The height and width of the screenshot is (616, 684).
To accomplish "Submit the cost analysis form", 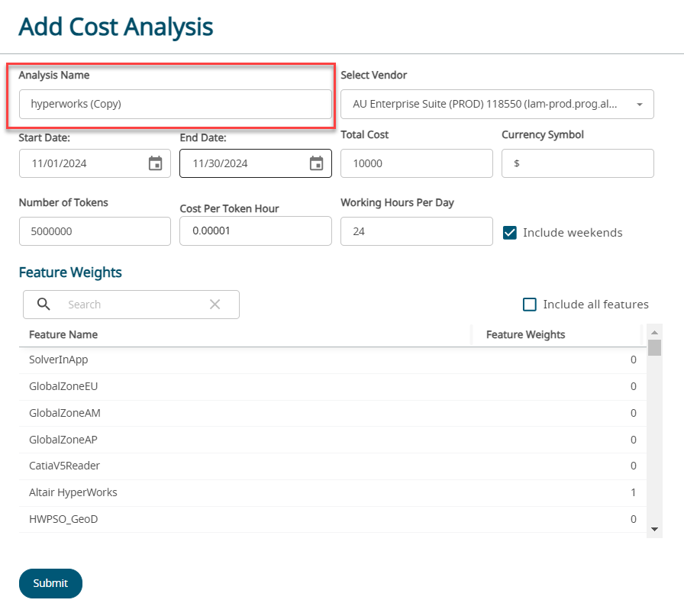I will pos(50,583).
